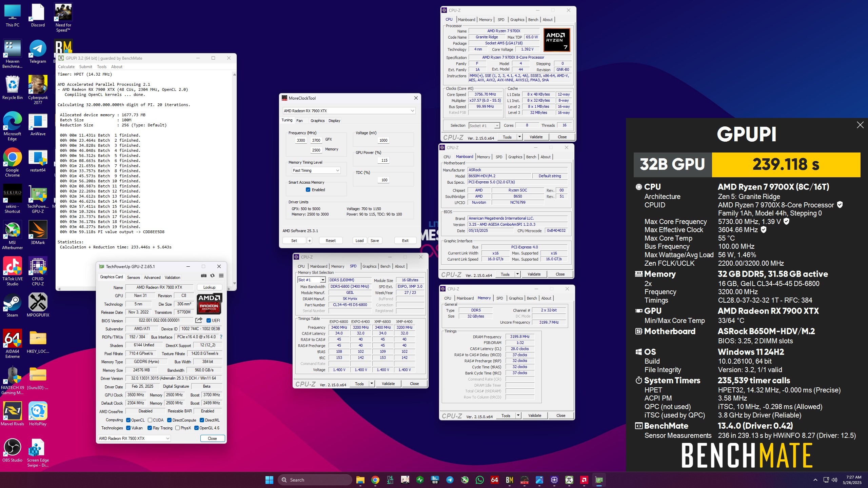Open the AIDA64 Extreme desktop icon

pyautogui.click(x=13, y=344)
